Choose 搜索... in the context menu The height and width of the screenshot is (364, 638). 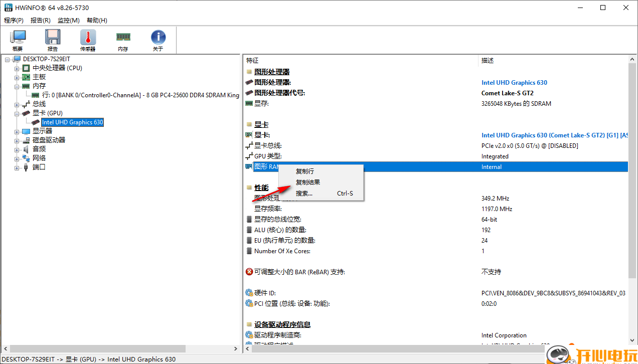click(304, 193)
